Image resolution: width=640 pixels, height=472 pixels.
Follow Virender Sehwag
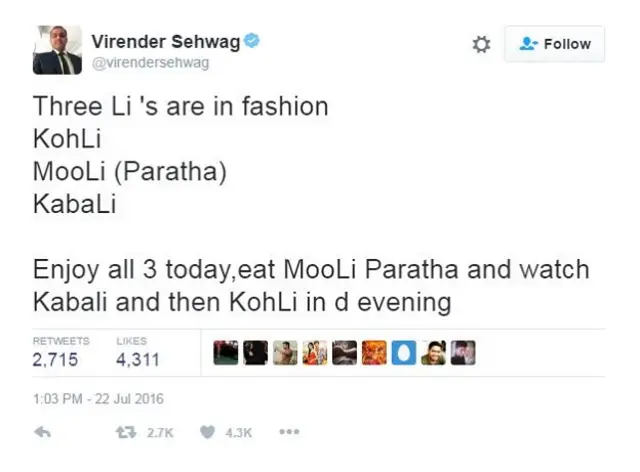tap(555, 44)
